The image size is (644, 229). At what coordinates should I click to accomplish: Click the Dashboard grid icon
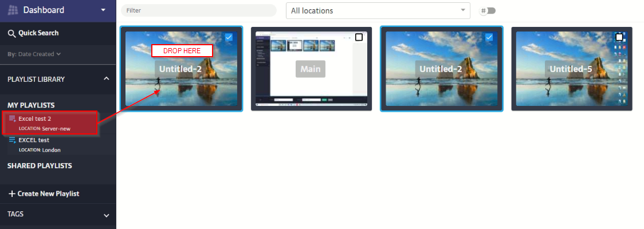click(x=13, y=10)
